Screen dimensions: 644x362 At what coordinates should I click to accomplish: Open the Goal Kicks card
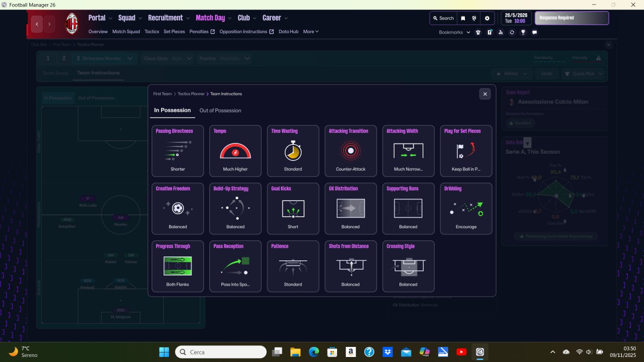293,209
